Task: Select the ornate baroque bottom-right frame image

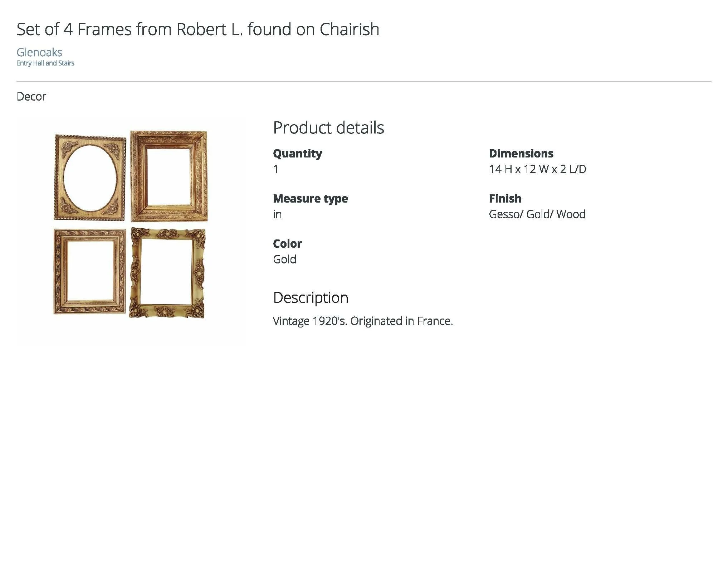Action: click(x=167, y=273)
